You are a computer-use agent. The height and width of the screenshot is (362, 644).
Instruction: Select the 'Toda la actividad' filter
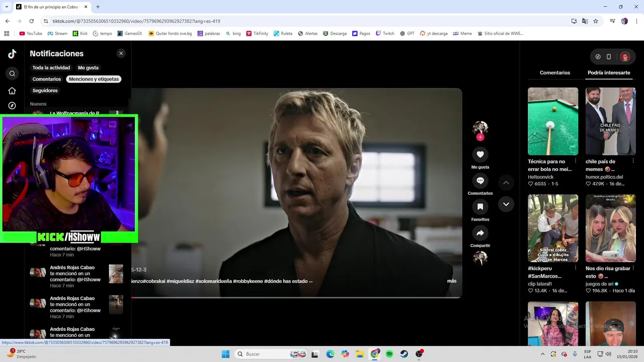coord(51,67)
